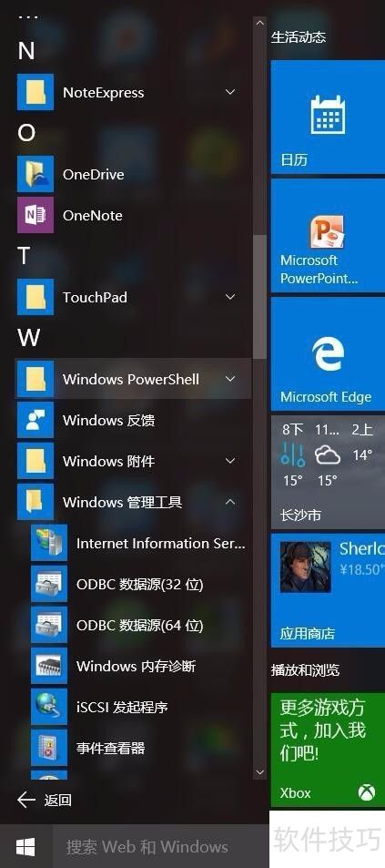Click the letter W section header
Image resolution: width=385 pixels, height=868 pixels.
[x=29, y=338]
